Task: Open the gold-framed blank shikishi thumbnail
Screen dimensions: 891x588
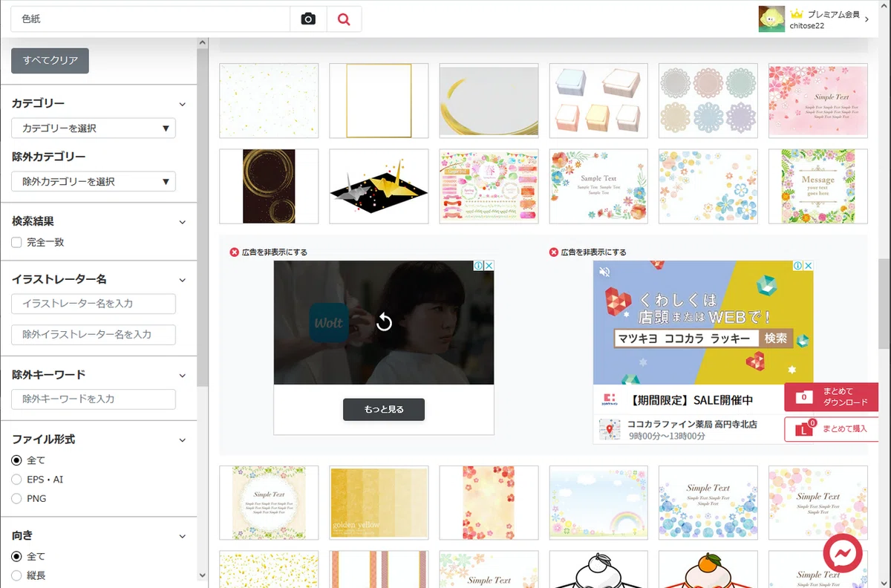Action: (379, 100)
